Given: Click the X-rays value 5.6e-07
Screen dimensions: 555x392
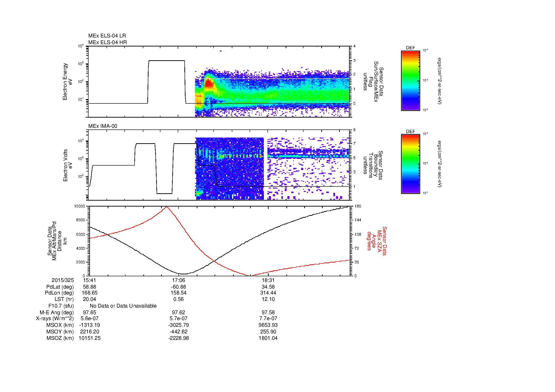Looking at the screenshot, I should click(89, 319).
